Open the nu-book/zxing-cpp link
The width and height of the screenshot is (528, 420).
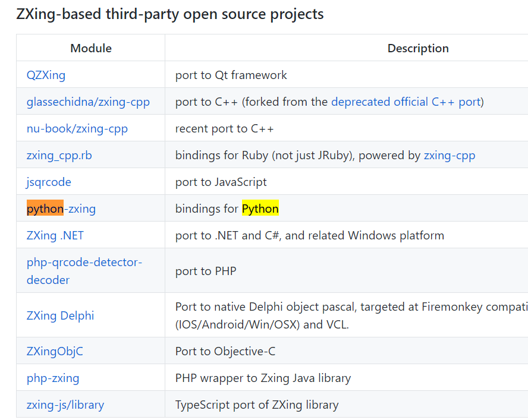(x=77, y=128)
